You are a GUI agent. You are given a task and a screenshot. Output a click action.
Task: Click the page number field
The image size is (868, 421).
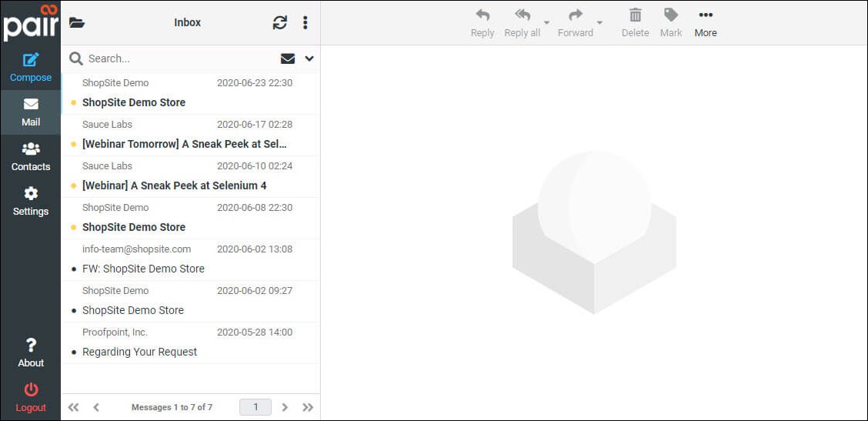pyautogui.click(x=255, y=407)
